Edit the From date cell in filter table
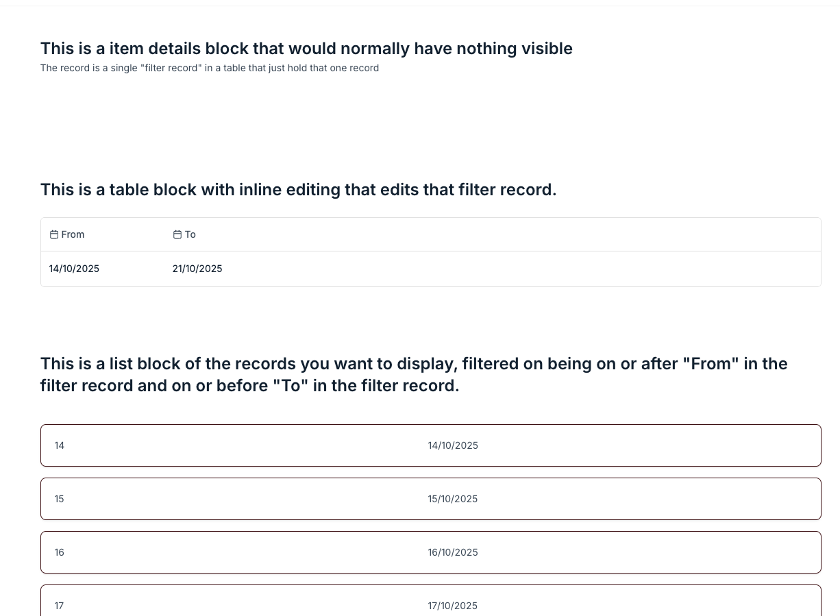This screenshot has width=840, height=616. coord(74,269)
